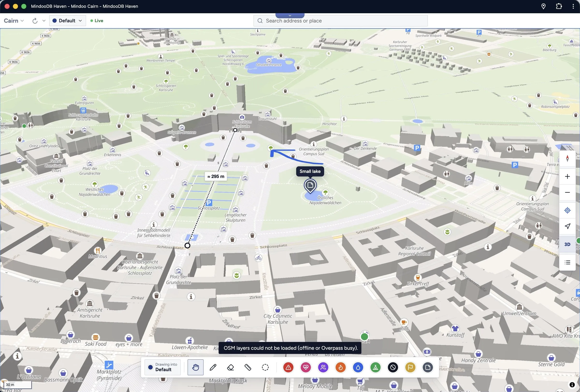Center map on my location crosshair
This screenshot has width=580, height=392.
click(x=567, y=210)
